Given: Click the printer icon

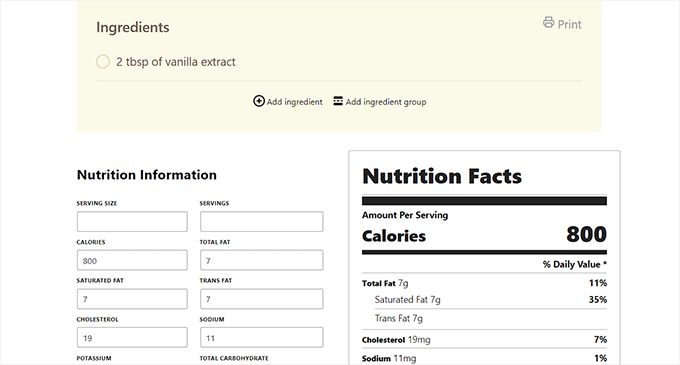Looking at the screenshot, I should click(x=549, y=23).
